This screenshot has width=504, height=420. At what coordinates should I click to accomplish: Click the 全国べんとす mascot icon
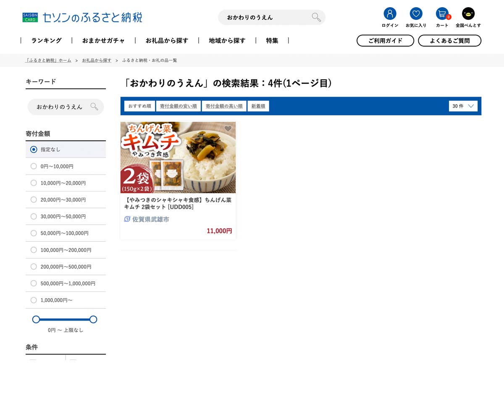[468, 13]
